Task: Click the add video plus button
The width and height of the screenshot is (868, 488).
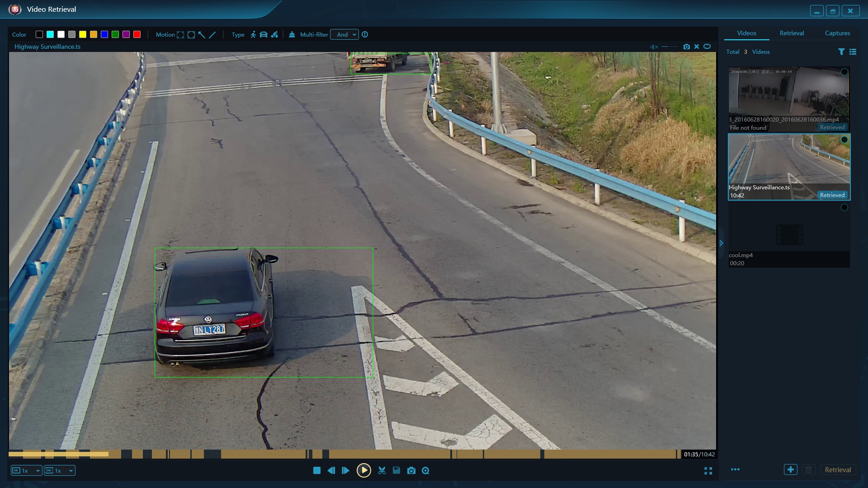Action: [x=790, y=469]
